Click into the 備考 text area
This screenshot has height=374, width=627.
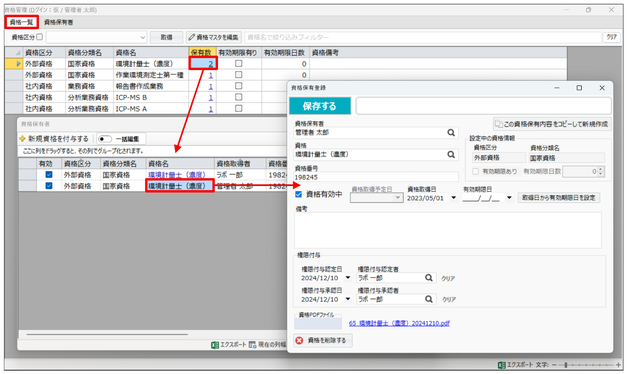448,230
